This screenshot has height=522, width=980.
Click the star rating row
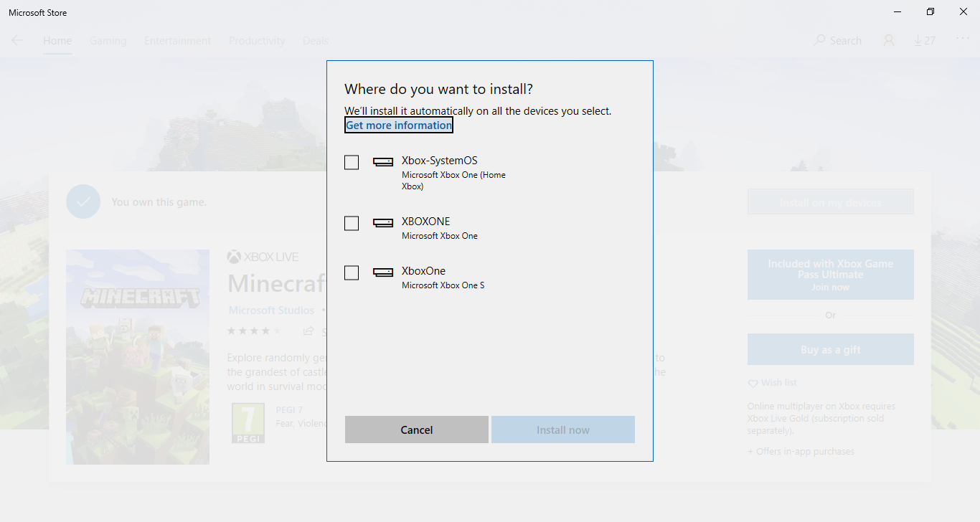coord(254,331)
